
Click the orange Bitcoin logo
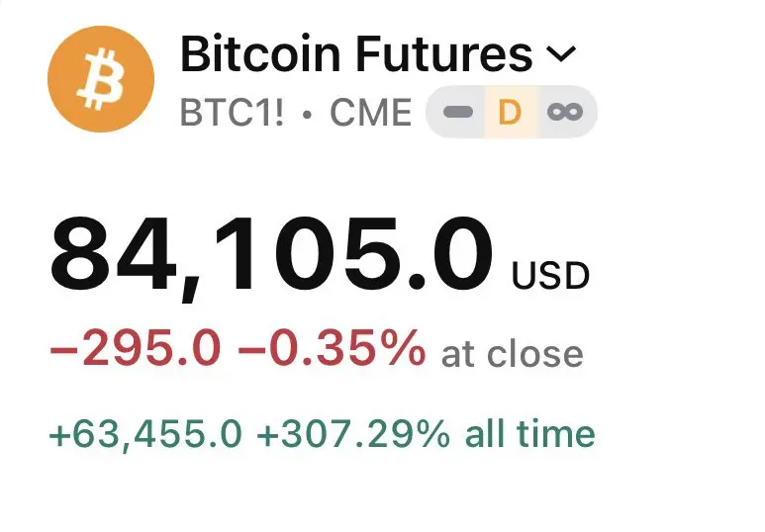(x=101, y=79)
